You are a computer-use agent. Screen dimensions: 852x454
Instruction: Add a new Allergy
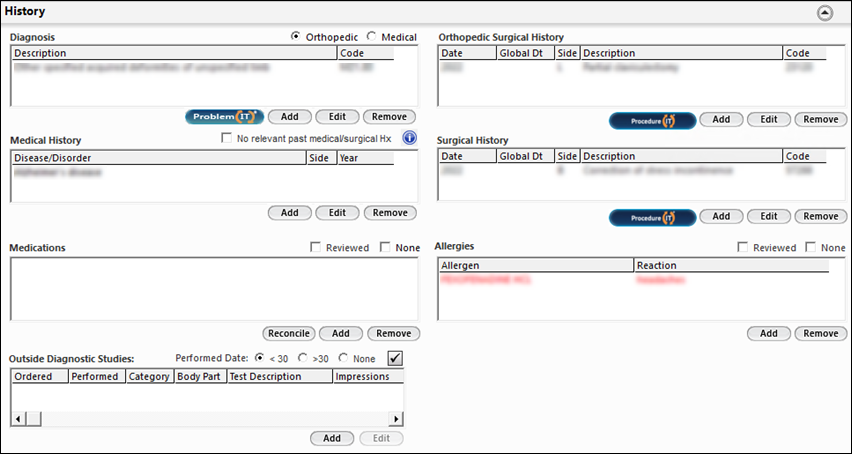(769, 333)
